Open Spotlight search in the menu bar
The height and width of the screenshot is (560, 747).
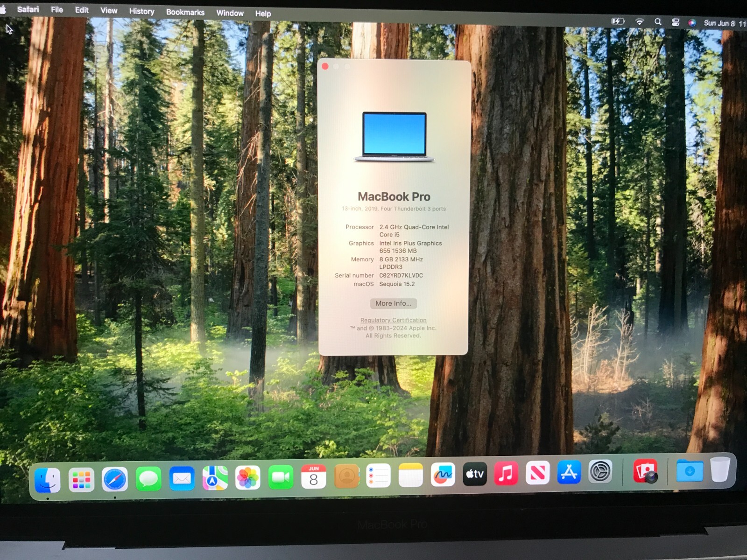coord(658,21)
